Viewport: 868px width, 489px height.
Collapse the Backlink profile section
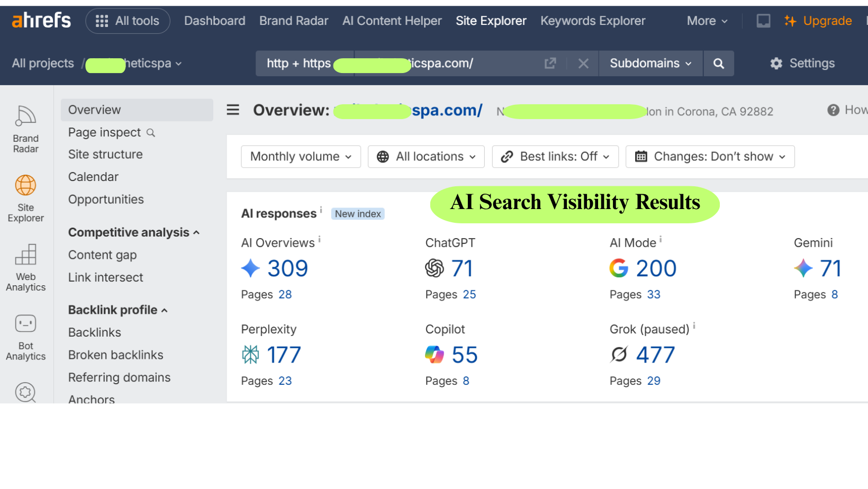tap(118, 310)
